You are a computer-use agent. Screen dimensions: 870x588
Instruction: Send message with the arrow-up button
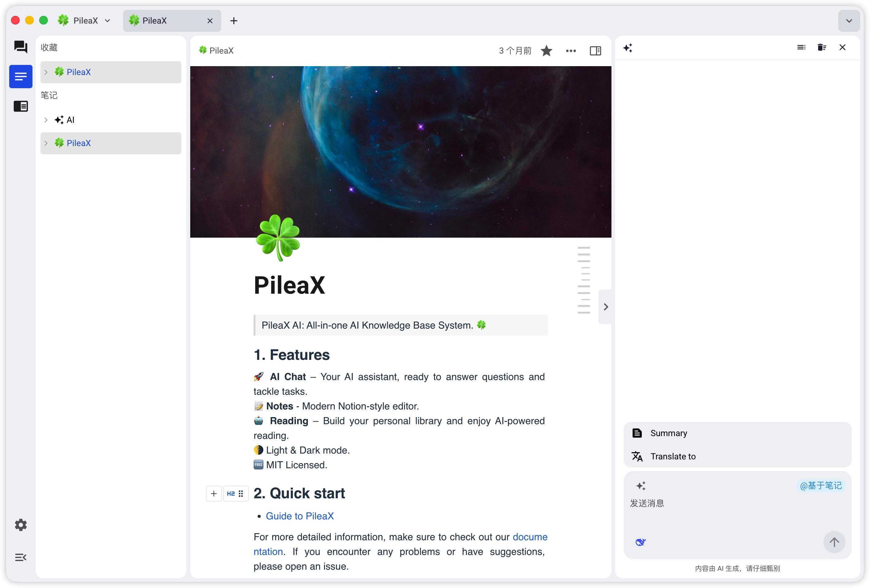tap(834, 541)
